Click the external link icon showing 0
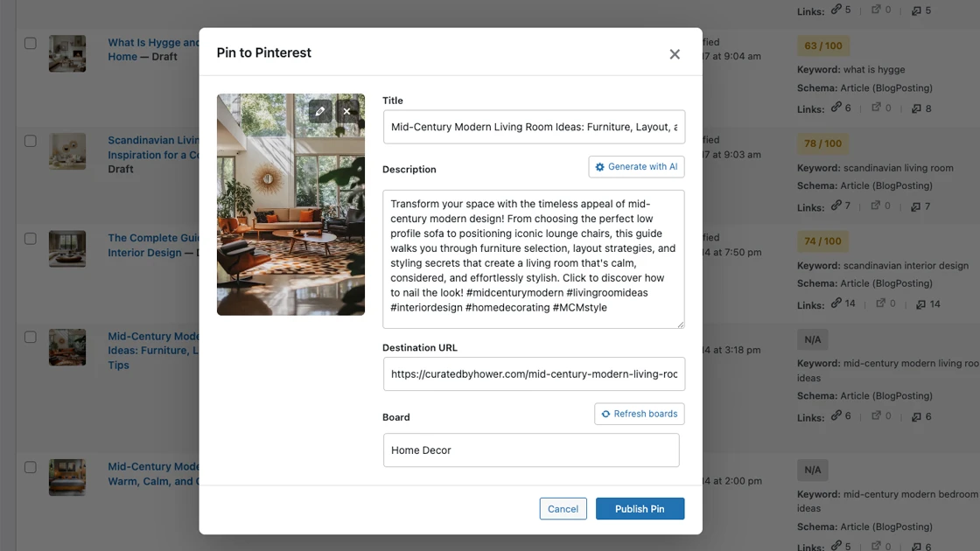This screenshot has height=551, width=980. 875,108
